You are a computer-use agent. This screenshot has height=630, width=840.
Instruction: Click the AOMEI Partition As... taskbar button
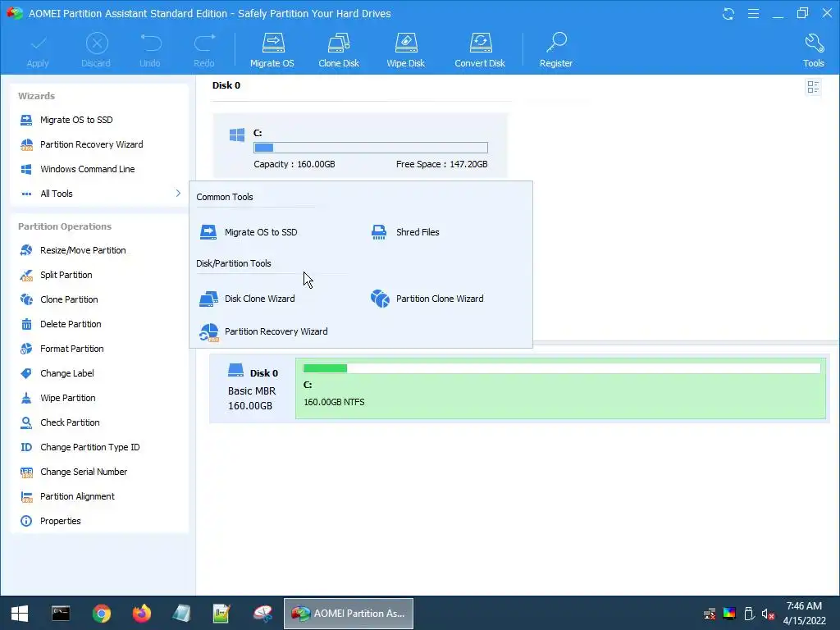click(x=348, y=614)
